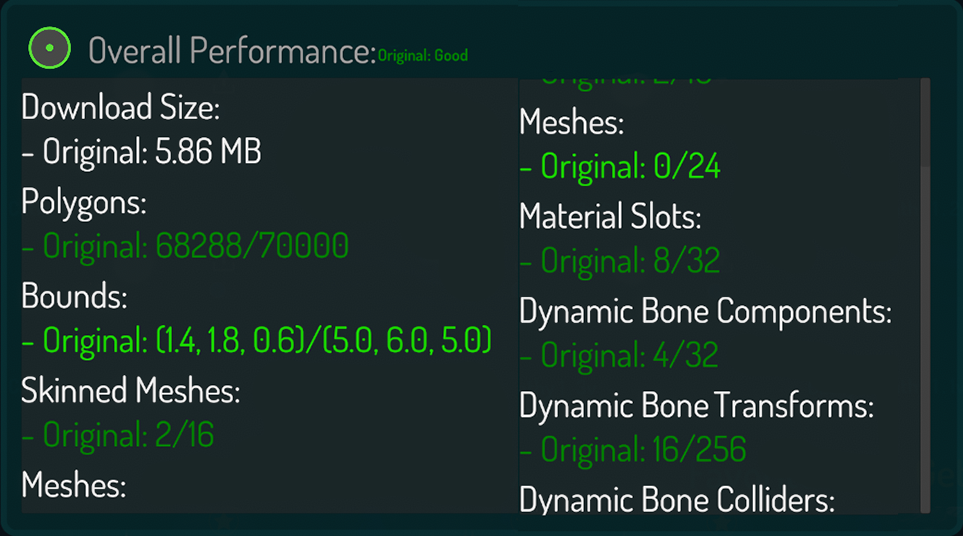Screen dimensions: 963x536
Task: Click the 68288/70000 polygon count value
Action: 185,247
